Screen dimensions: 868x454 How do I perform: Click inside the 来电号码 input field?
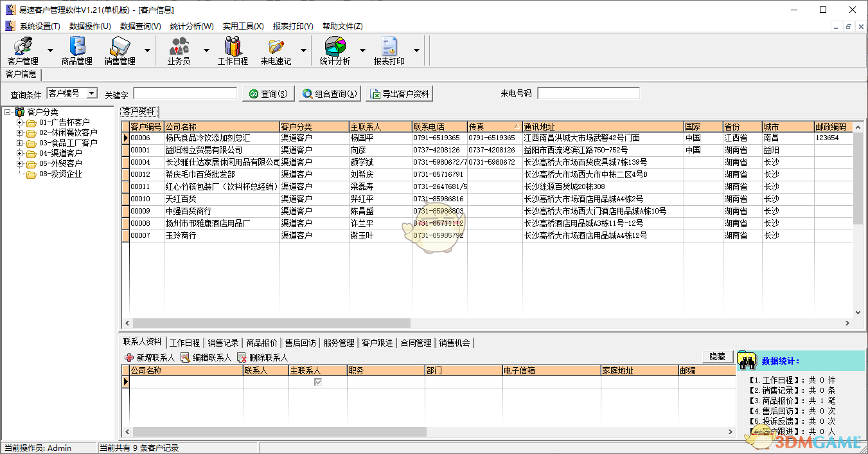click(x=588, y=93)
